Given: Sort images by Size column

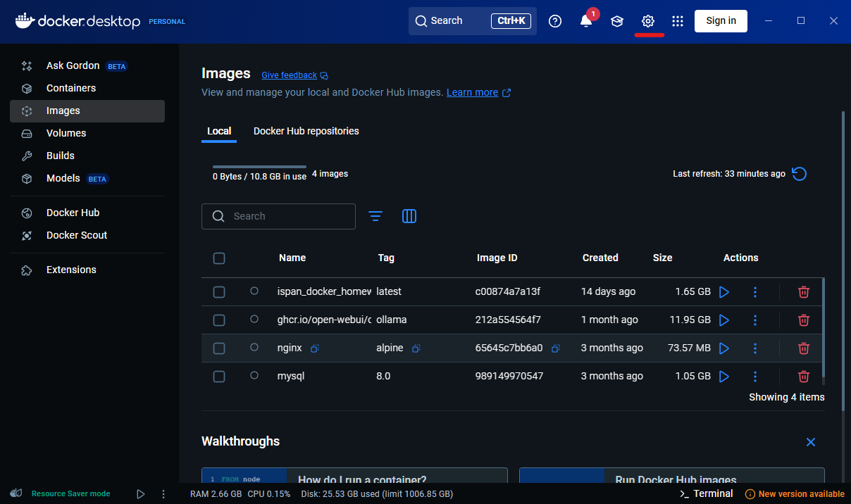Looking at the screenshot, I should coord(662,258).
